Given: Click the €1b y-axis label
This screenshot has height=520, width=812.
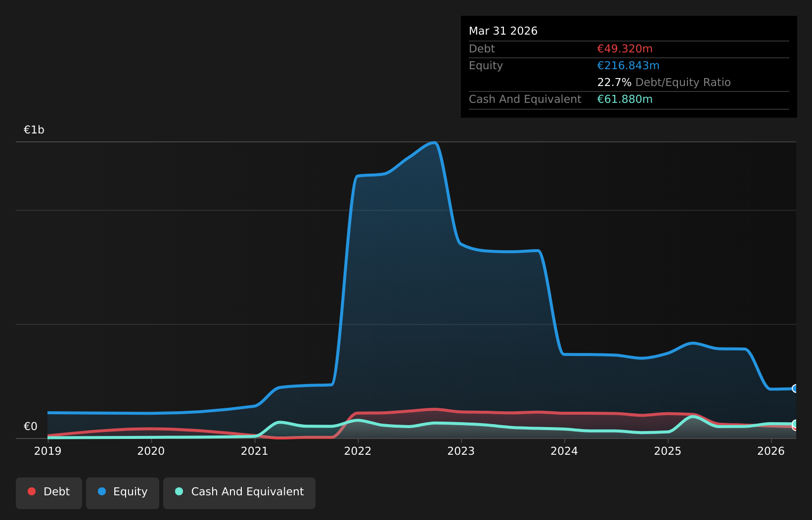Looking at the screenshot, I should pyautogui.click(x=34, y=130).
